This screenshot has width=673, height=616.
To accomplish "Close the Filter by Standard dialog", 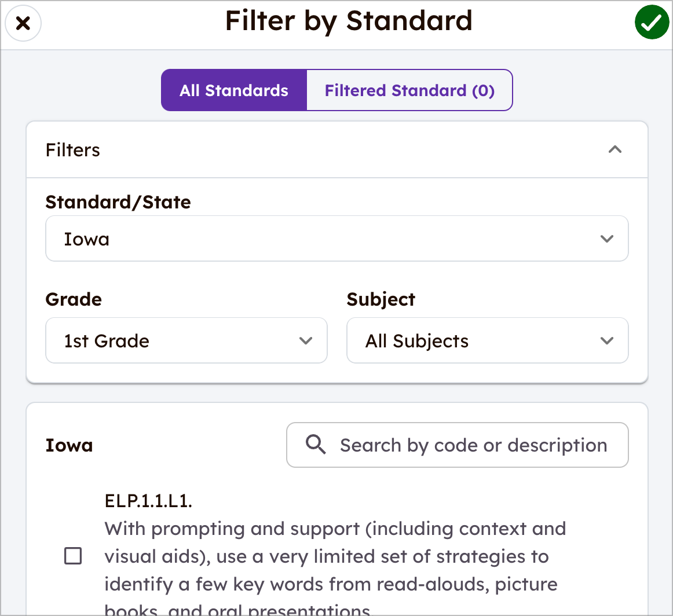I will point(23,23).
